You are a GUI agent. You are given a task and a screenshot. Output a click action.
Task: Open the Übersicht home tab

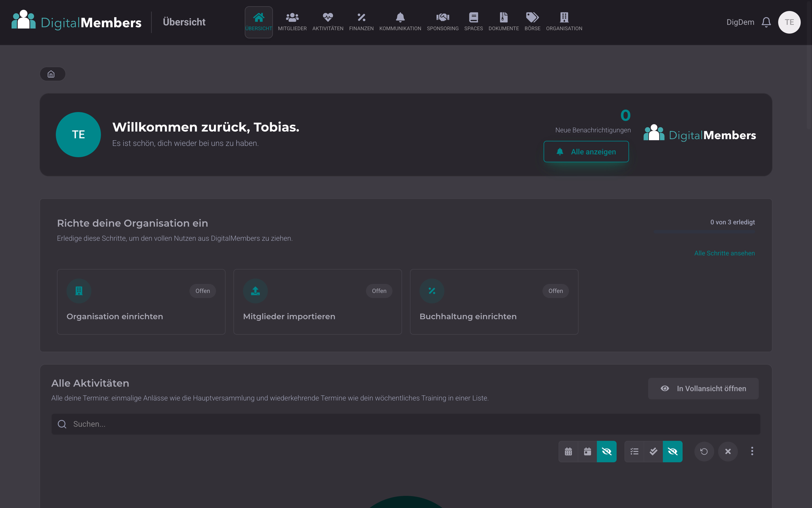(258, 22)
